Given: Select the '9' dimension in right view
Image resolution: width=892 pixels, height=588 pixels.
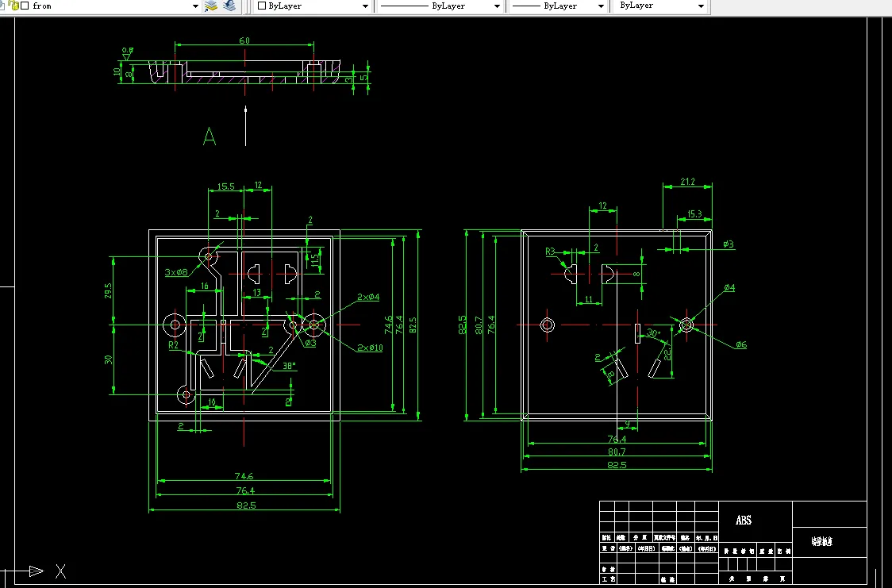Looking at the screenshot, I should click(x=627, y=424).
